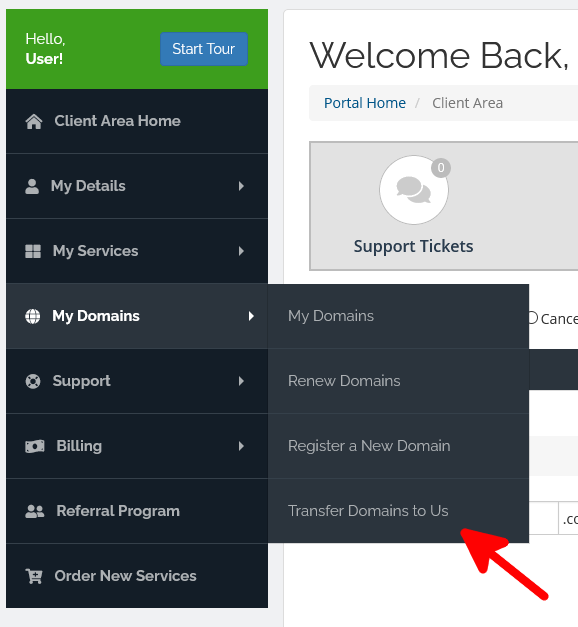The width and height of the screenshot is (578, 627).
Task: Choose Transfer Domains to Us
Action: (x=368, y=511)
